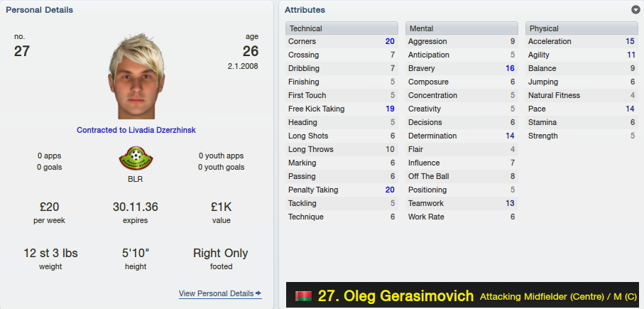644x309 pixels.
Task: Click the BLR nationality label
Action: point(136,179)
